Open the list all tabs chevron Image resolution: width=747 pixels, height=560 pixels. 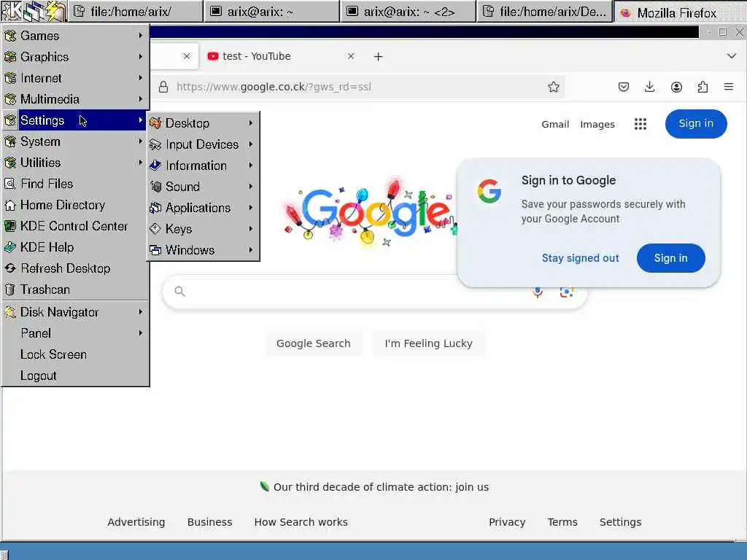pos(731,56)
